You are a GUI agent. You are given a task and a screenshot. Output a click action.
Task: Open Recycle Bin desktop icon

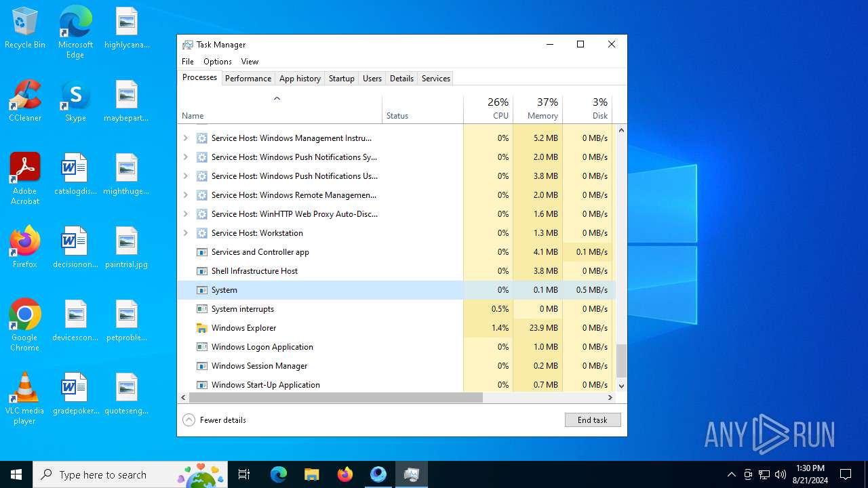point(25,28)
